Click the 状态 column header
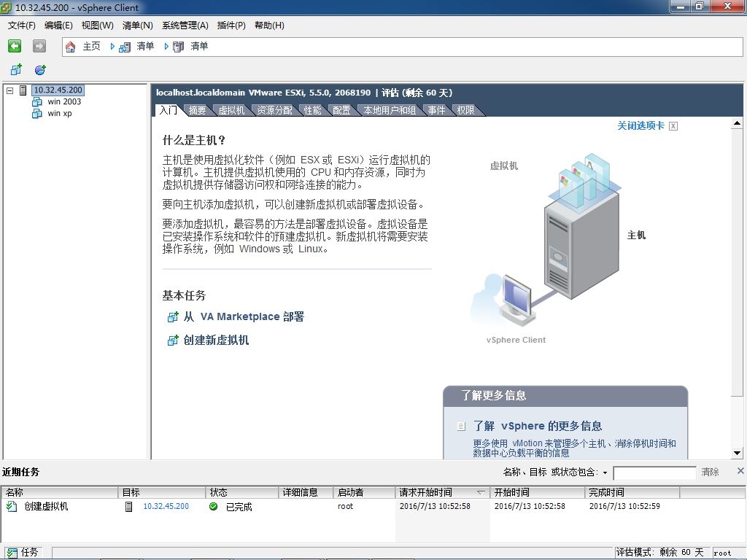Screen dimensions: 747x560 point(242,492)
